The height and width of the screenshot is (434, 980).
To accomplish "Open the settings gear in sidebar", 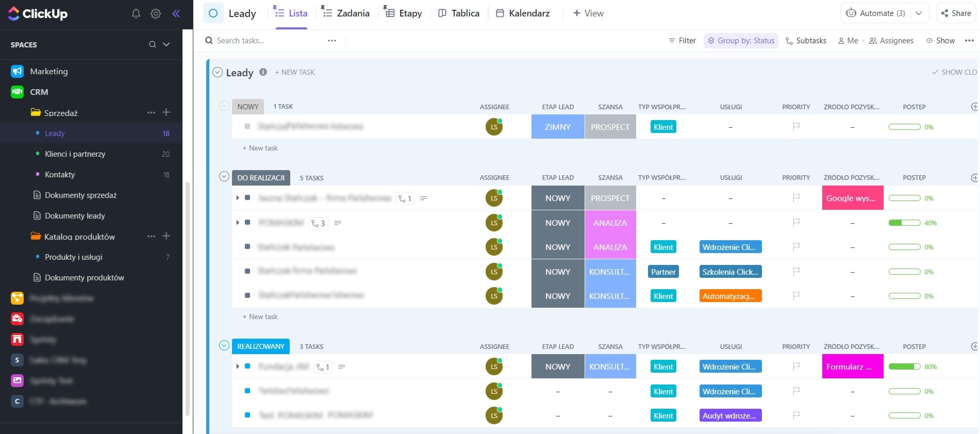I will [x=155, y=14].
